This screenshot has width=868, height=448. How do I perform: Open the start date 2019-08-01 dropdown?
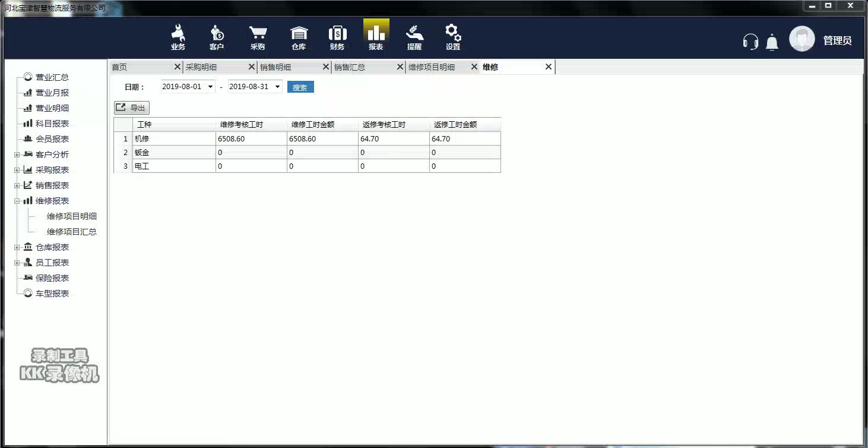[212, 86]
